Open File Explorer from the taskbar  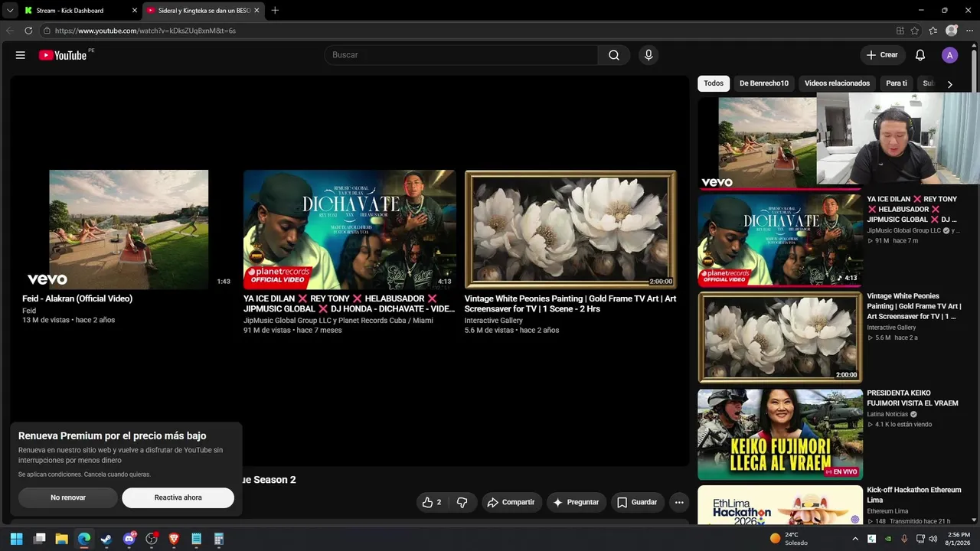tap(61, 539)
